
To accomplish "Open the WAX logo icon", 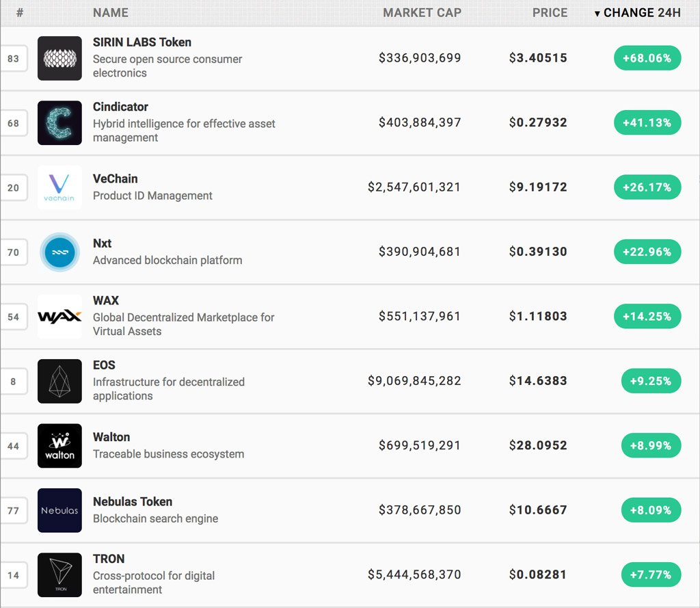I will pyautogui.click(x=59, y=317).
